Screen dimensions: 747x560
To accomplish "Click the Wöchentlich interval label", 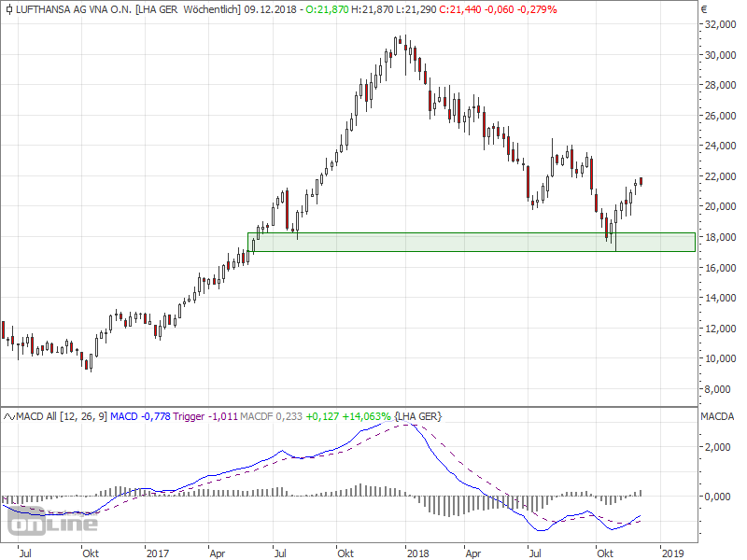I will (x=209, y=9).
